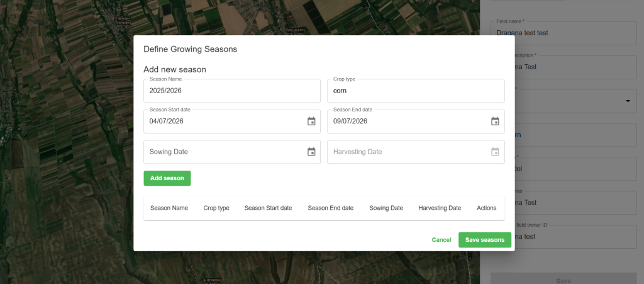Open the Season End date calendar picker
Screen dimensions: 644x284
[495, 122]
